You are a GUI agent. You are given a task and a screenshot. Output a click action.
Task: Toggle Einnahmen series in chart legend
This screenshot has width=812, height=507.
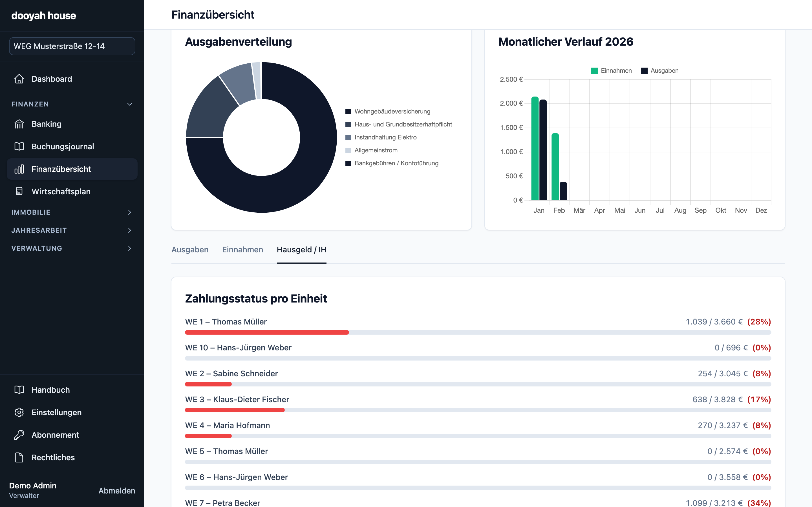611,71
